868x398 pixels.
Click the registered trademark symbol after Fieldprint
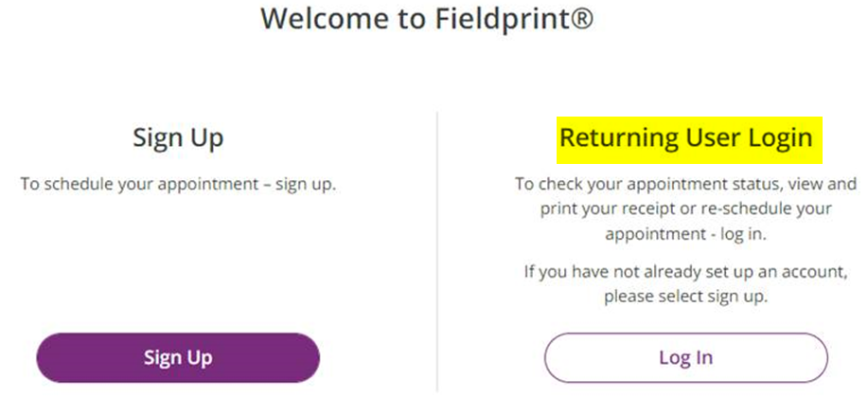coord(582,18)
